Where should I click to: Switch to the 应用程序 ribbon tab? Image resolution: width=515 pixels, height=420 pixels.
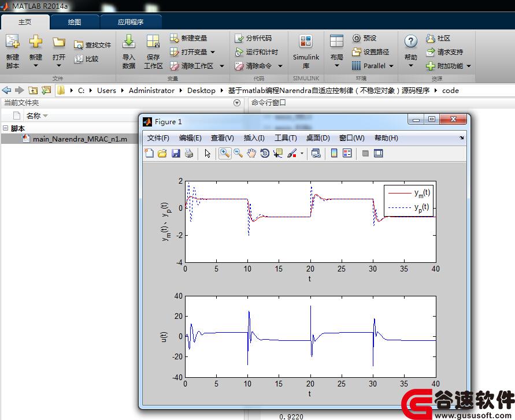click(x=131, y=22)
